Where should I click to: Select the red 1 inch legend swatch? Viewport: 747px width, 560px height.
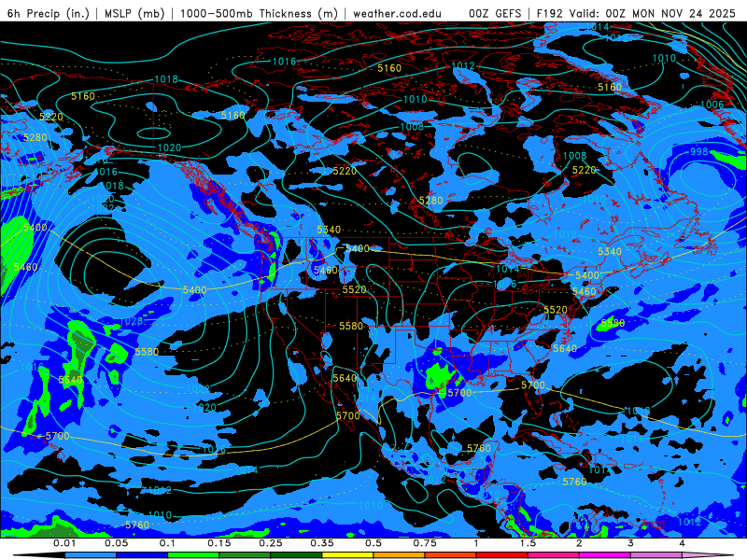[x=502, y=555]
